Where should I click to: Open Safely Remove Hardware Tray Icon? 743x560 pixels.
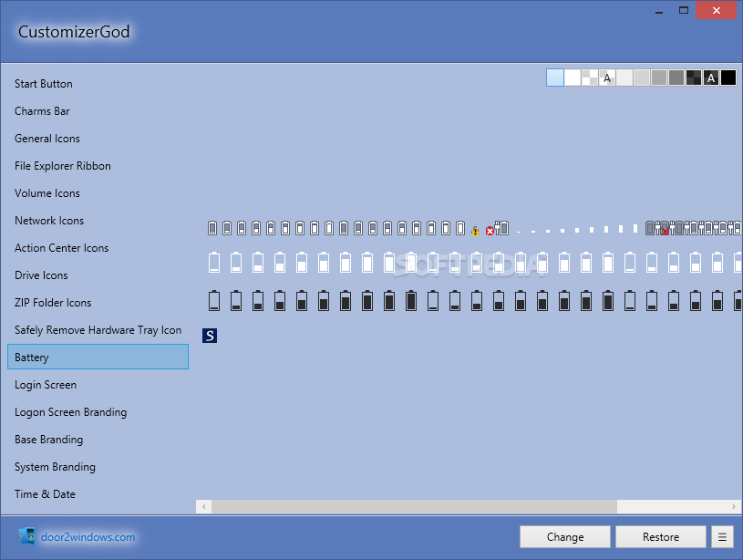[x=98, y=330]
